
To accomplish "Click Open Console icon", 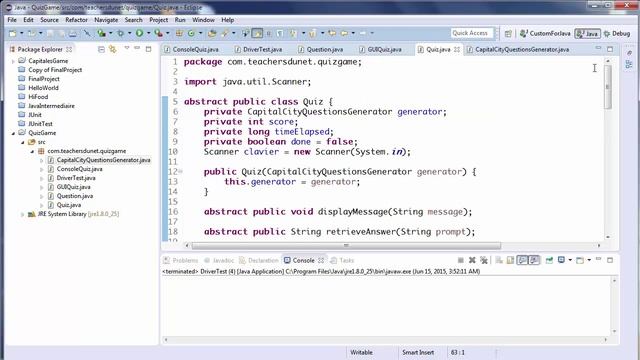I will (x=580, y=260).
